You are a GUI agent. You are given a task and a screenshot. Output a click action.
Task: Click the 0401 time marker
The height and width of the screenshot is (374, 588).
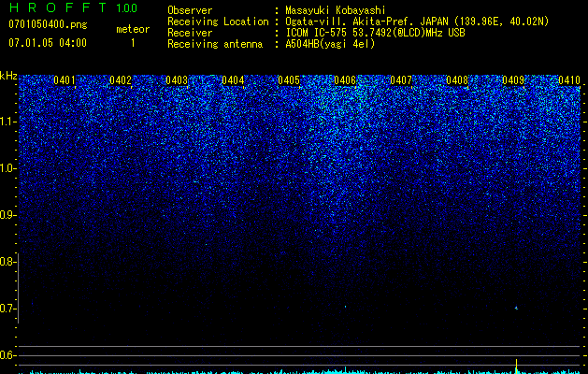65,80
